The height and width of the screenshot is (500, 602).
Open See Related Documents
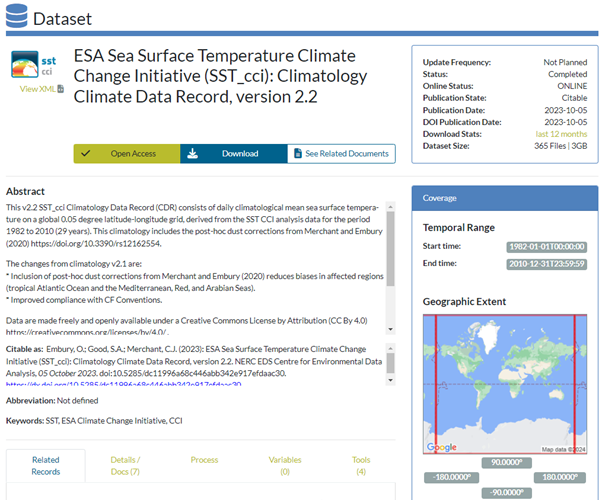(346, 154)
